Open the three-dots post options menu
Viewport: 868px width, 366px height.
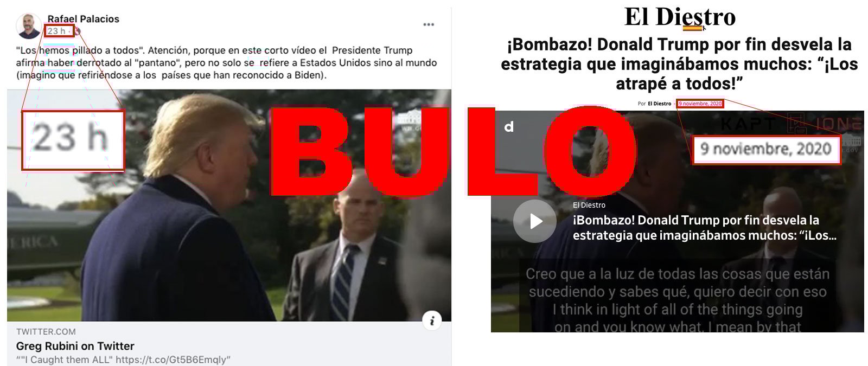coord(429,24)
